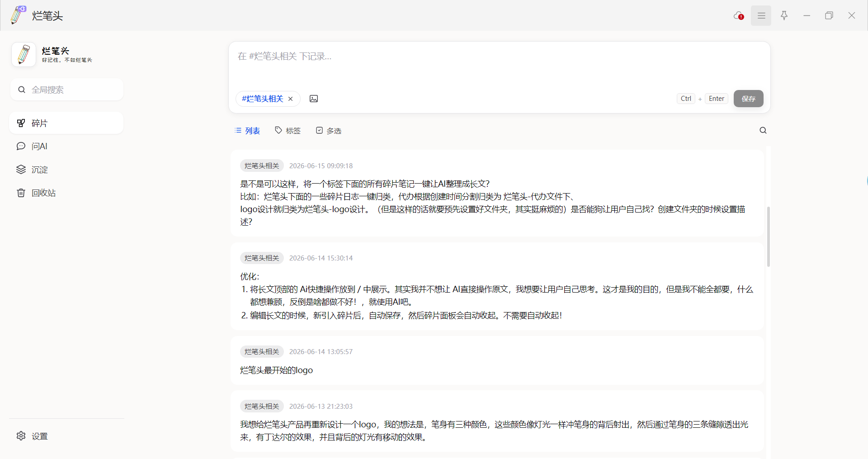
Task: Open 碎片 in the sidebar
Action: (x=66, y=123)
